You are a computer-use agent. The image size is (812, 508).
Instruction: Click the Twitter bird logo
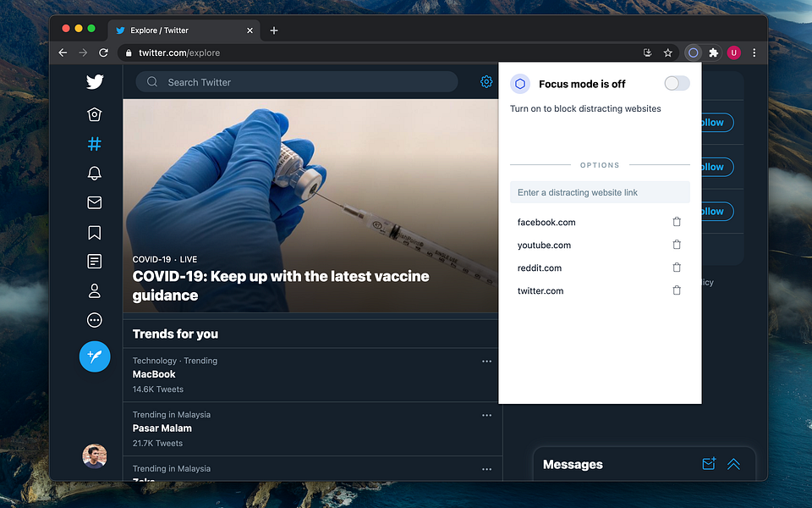tap(95, 82)
